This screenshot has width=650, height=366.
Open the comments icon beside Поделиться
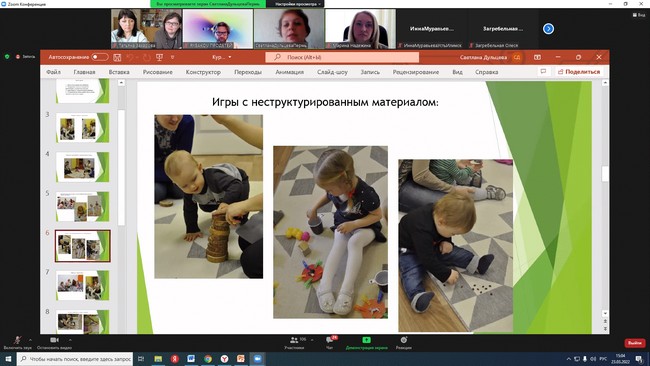click(543, 72)
